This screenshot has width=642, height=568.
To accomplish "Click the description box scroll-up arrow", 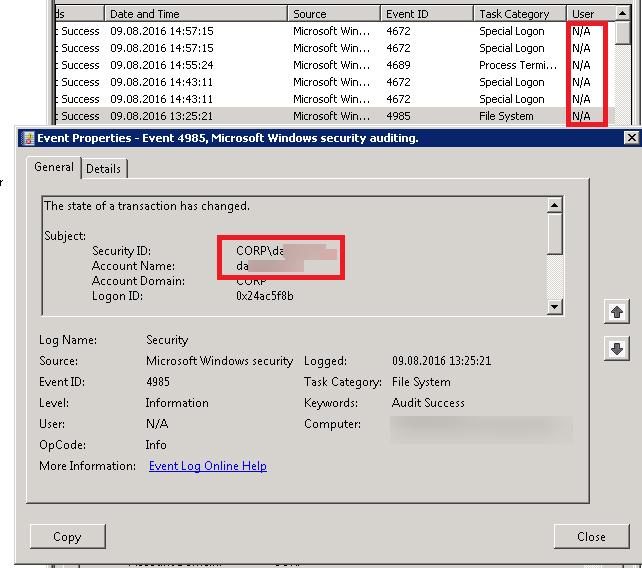I will click(x=555, y=205).
